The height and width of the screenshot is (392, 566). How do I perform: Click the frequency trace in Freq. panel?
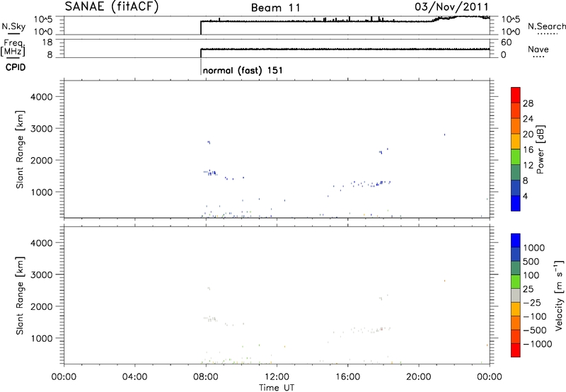point(345,49)
